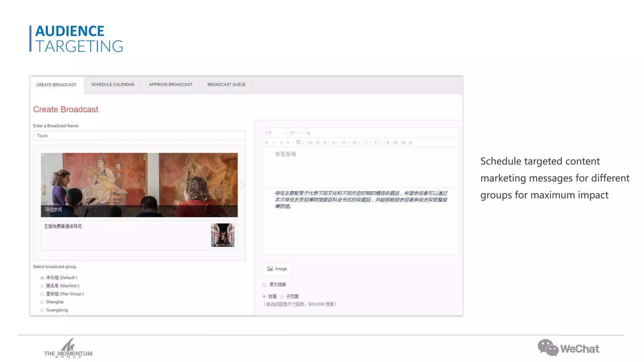Switch to the Schedule Calendar tab

pyautogui.click(x=113, y=85)
